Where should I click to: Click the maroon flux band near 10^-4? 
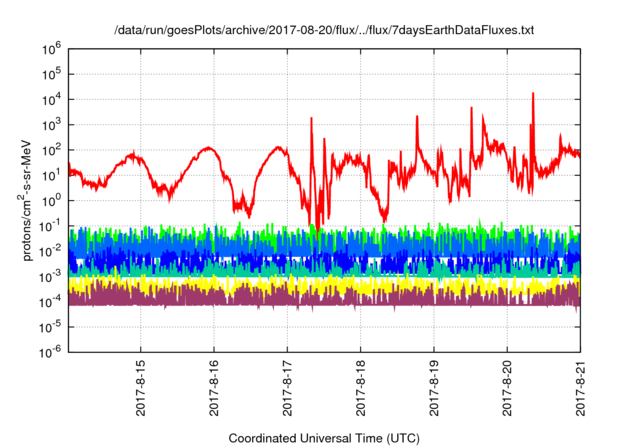(x=324, y=298)
